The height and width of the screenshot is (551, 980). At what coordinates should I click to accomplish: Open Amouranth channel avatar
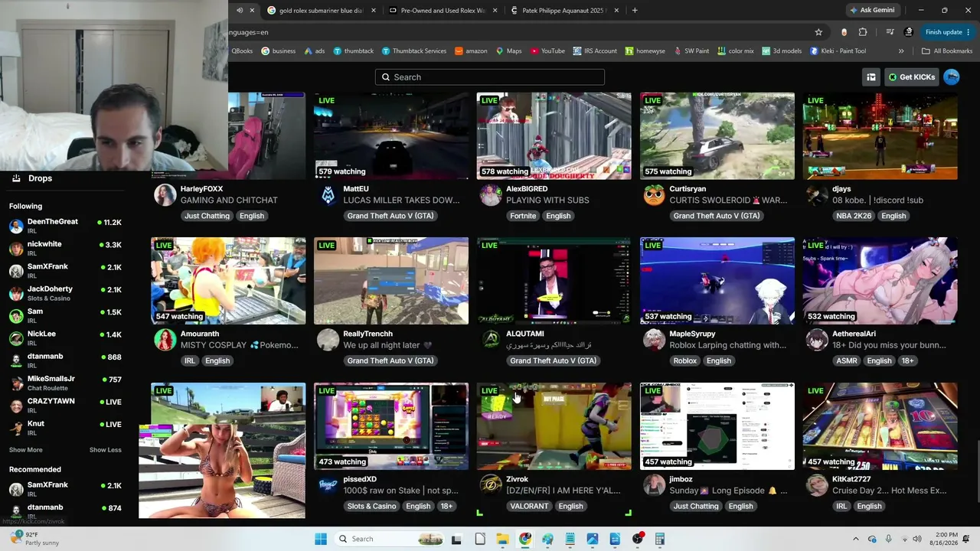[165, 340]
